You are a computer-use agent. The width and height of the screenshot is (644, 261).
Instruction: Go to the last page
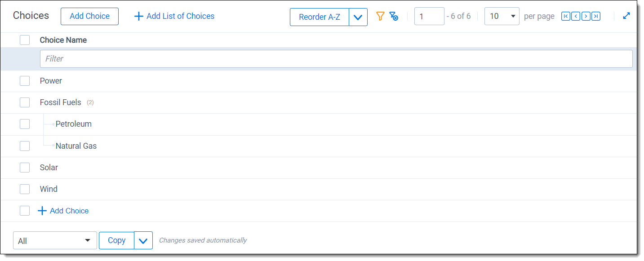point(596,17)
